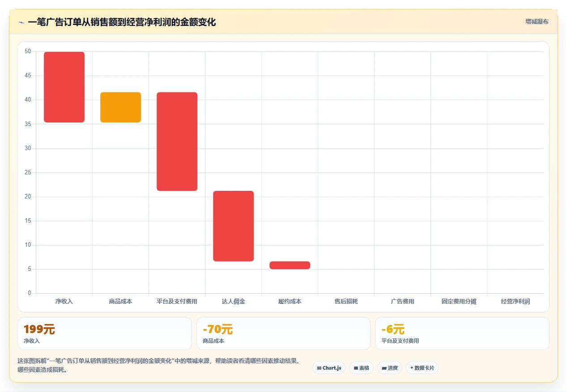Click the 50 value on the y-axis
Image resolution: width=567 pixels, height=392 pixels.
coord(28,51)
